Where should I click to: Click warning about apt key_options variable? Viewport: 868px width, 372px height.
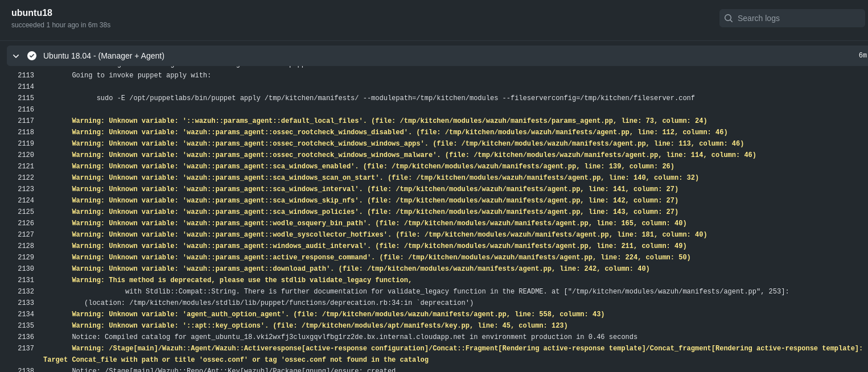pyautogui.click(x=320, y=326)
